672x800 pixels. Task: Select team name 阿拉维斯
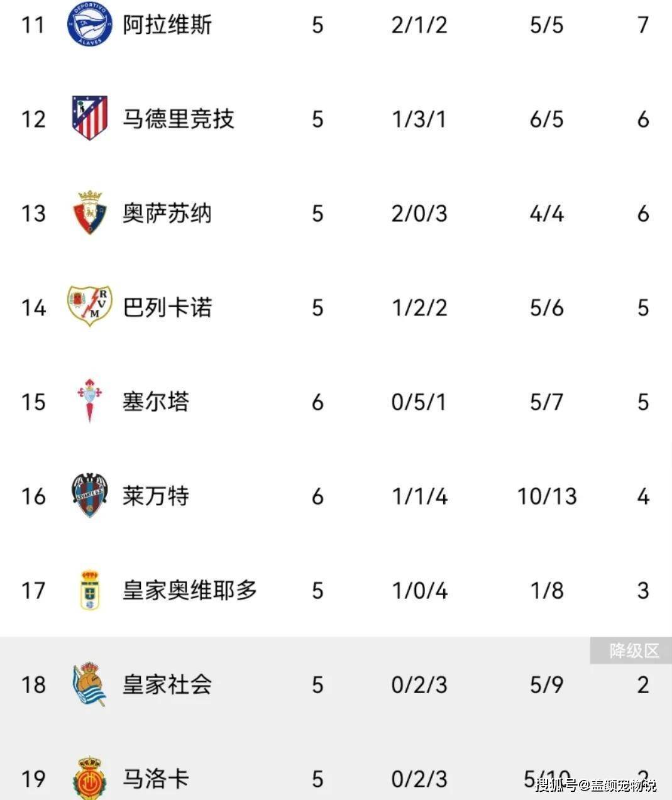pos(167,25)
